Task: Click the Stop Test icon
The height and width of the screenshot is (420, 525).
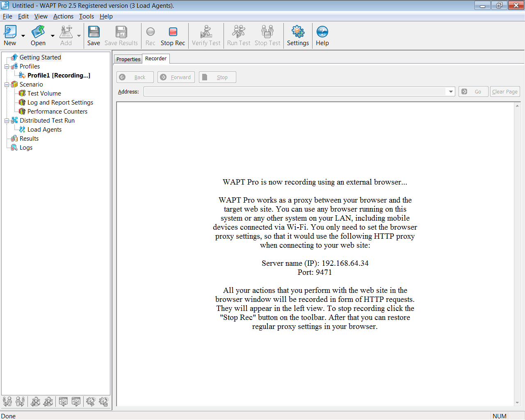Action: (x=267, y=36)
